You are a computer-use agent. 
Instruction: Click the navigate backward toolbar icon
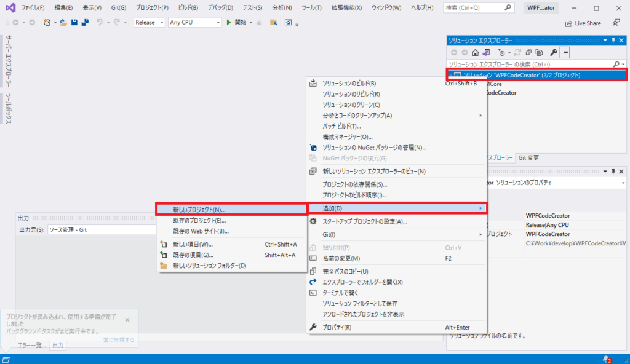[x=15, y=23]
